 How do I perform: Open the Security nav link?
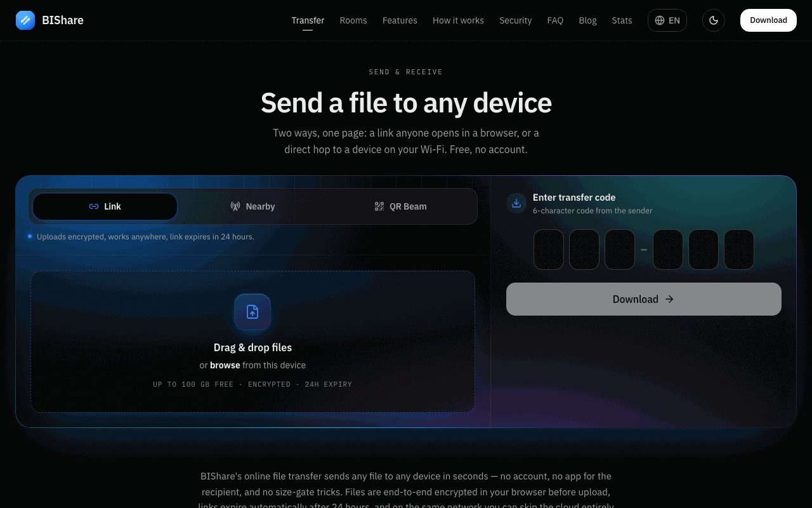pyautogui.click(x=515, y=20)
